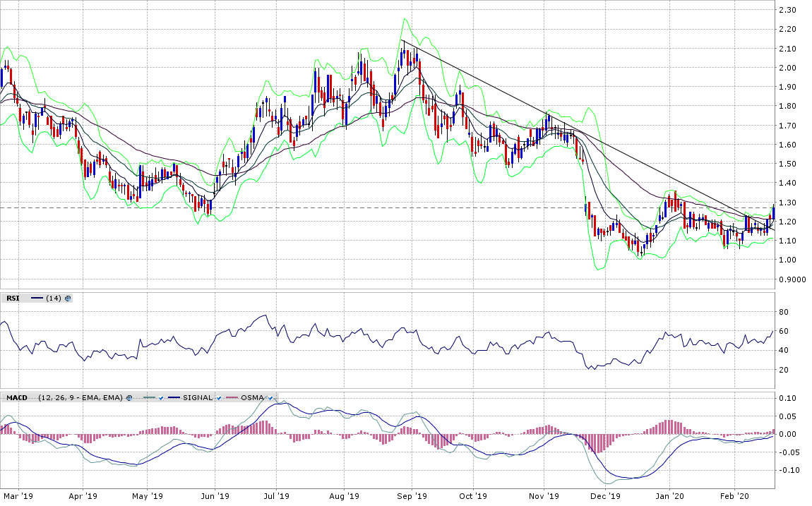Click MACD parameters (12, 26, 9 - EMA, EMA)
This screenshot has width=812, height=506.
tap(80, 398)
